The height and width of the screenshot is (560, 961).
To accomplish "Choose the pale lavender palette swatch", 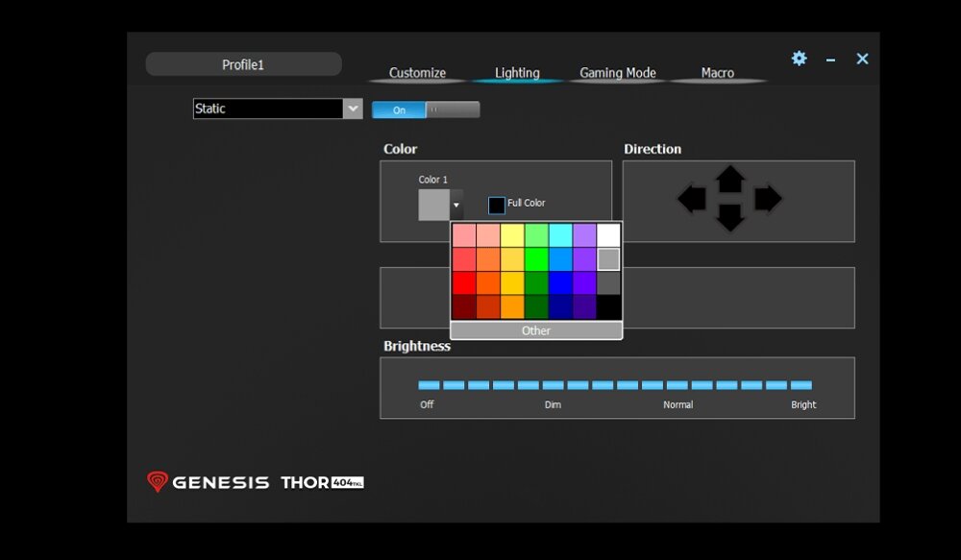I will 584,235.
